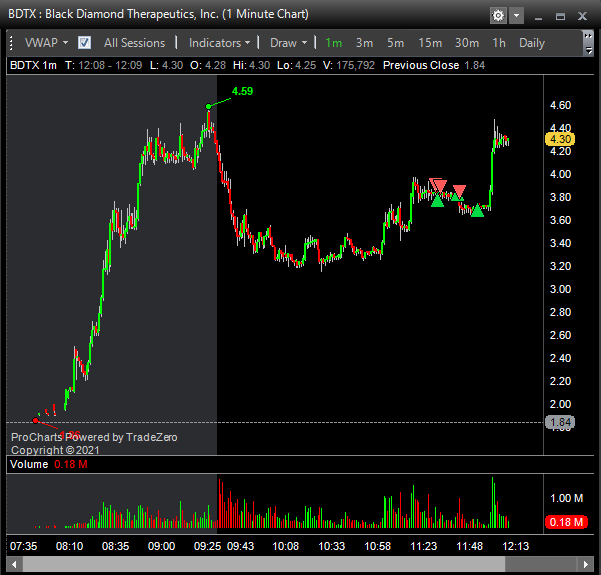Click the 12:13 time axis label

tap(516, 546)
